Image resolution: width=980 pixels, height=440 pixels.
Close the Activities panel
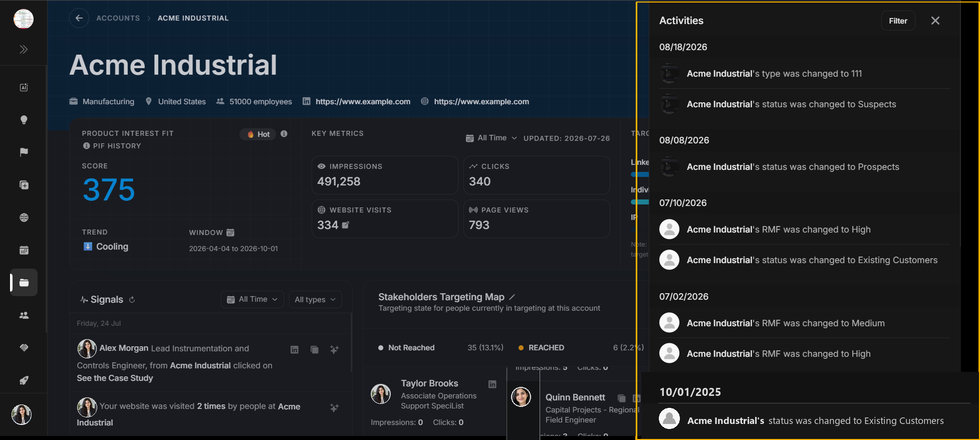[x=935, y=21]
